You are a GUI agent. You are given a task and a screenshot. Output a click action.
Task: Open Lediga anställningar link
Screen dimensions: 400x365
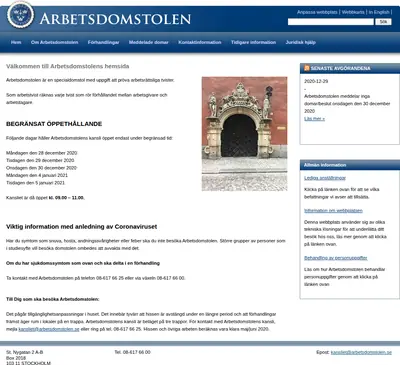tap(325, 178)
